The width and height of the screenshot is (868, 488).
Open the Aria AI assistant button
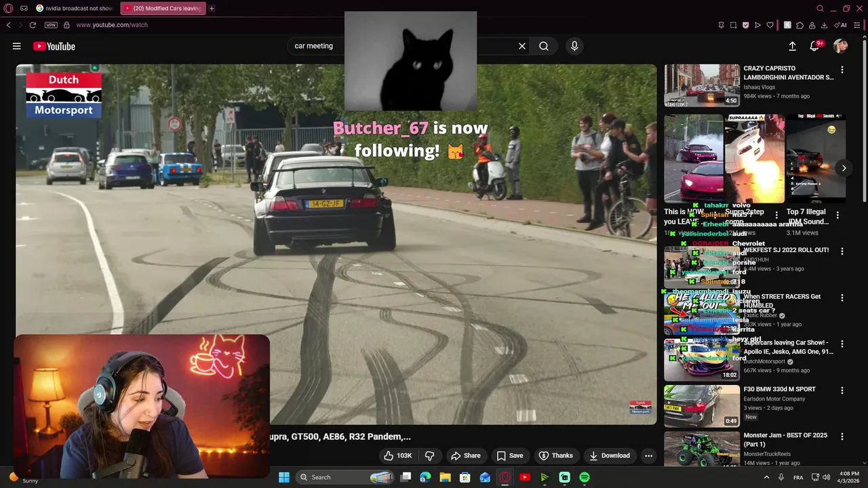click(841, 25)
